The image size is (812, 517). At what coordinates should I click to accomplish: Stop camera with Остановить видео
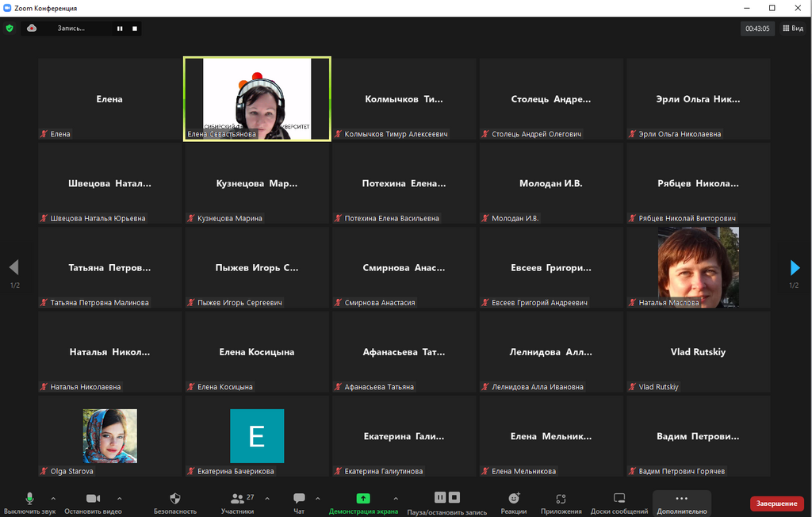[x=94, y=503]
